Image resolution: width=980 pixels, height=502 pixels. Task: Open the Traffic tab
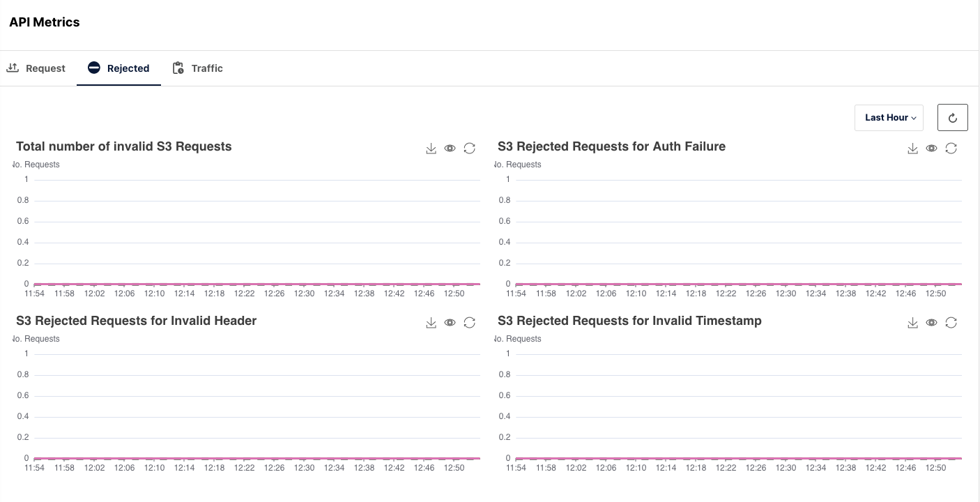coord(198,68)
